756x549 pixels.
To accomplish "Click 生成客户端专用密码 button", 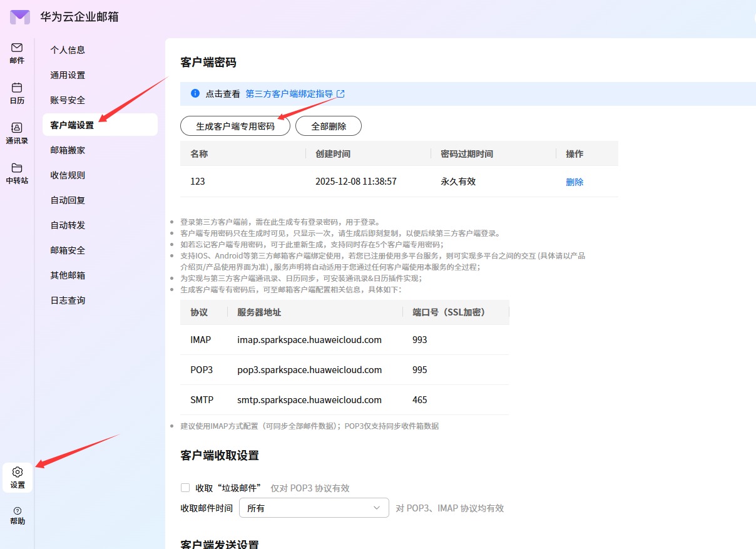I will [235, 126].
